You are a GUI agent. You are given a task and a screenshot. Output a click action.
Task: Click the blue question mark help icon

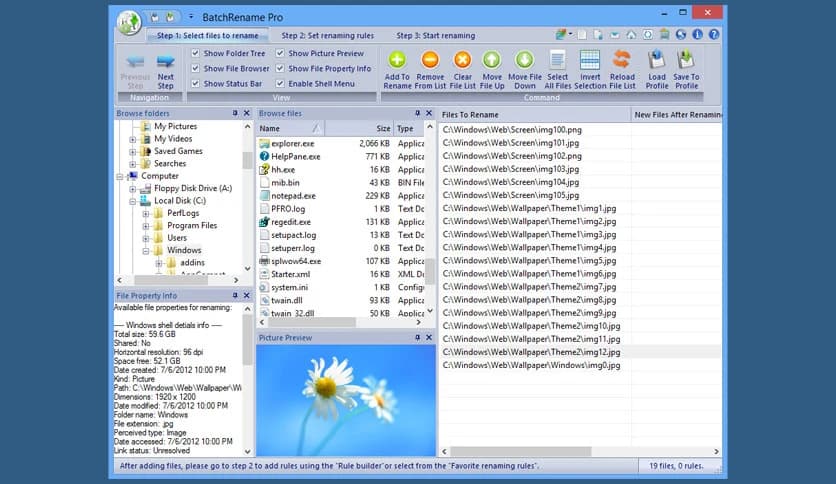click(714, 35)
